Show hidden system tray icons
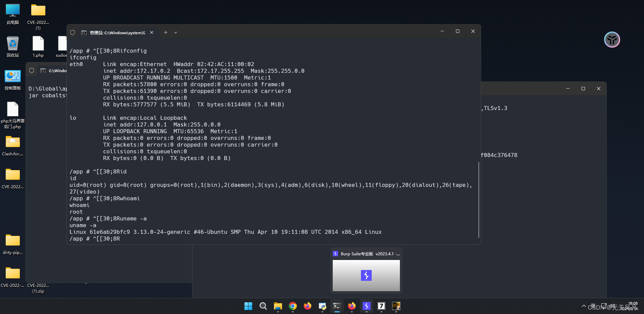The image size is (644, 314). point(584,306)
